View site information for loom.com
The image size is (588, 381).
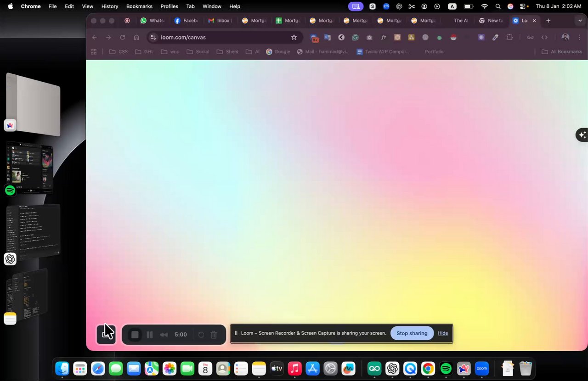[153, 37]
